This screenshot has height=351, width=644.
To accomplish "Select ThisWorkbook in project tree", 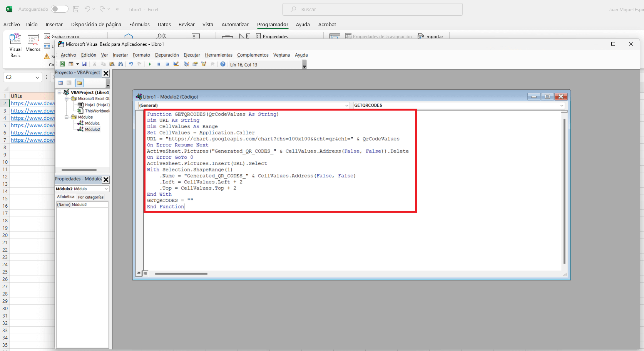I will 94,111.
